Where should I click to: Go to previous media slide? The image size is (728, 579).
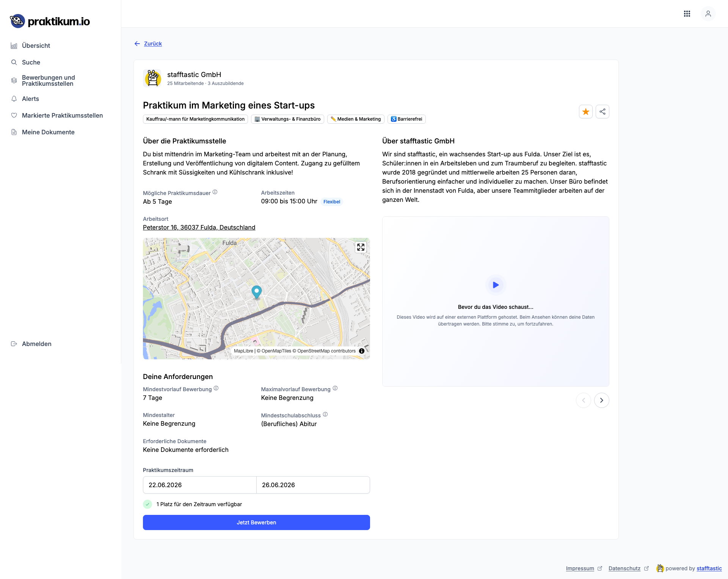583,400
